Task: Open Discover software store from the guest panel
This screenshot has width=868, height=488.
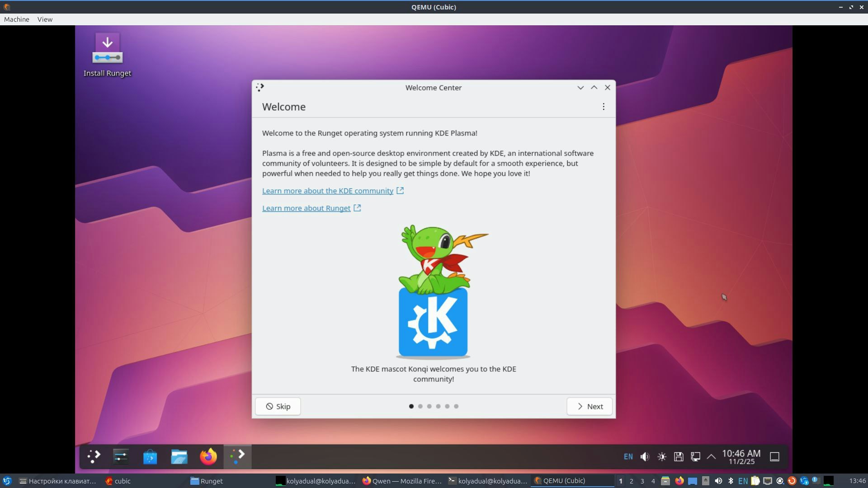Action: (150, 457)
